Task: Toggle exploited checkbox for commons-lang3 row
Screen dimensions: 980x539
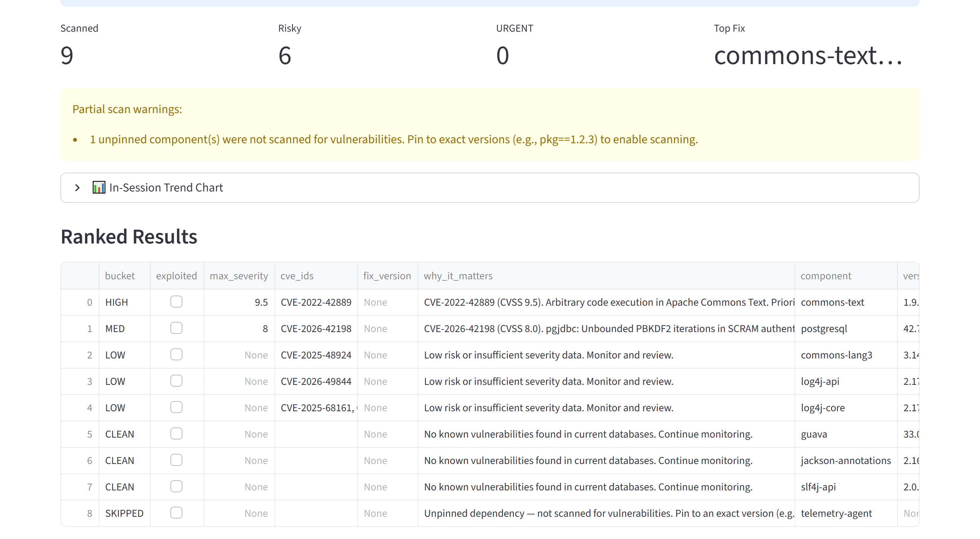Action: point(176,355)
